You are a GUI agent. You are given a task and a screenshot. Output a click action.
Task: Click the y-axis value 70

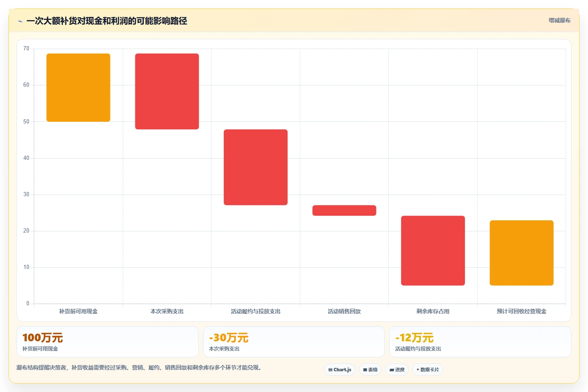click(26, 49)
